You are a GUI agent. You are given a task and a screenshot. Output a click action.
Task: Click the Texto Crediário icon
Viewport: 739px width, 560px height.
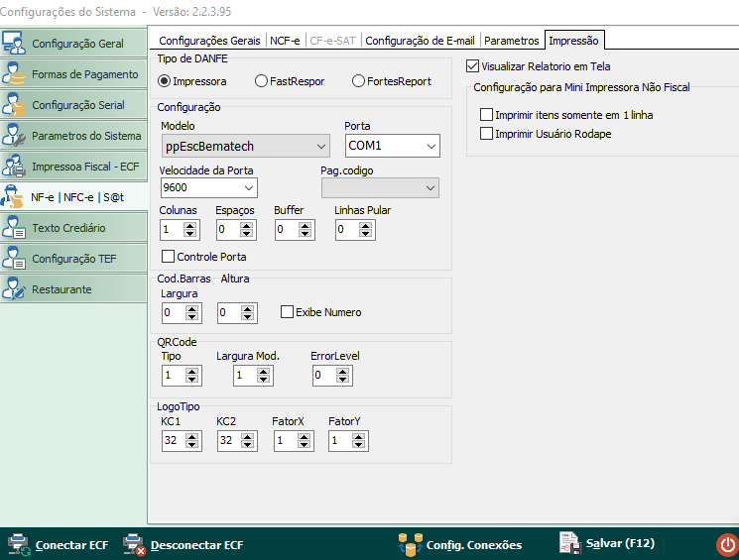click(15, 228)
